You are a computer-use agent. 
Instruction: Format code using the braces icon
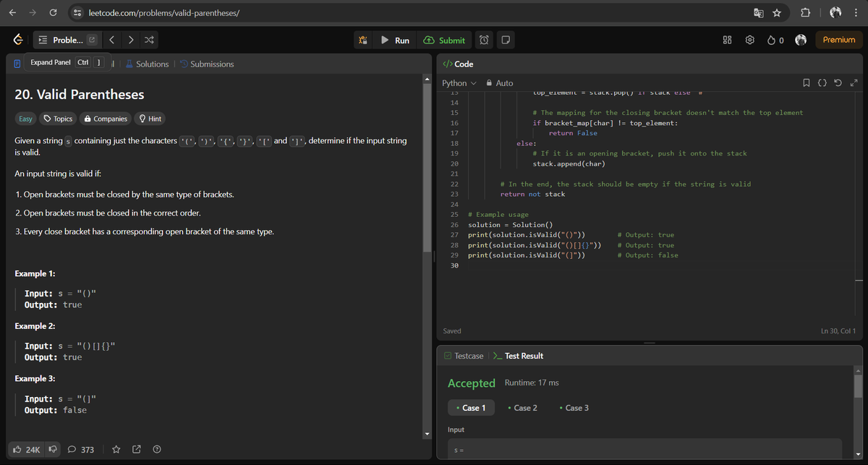(822, 82)
